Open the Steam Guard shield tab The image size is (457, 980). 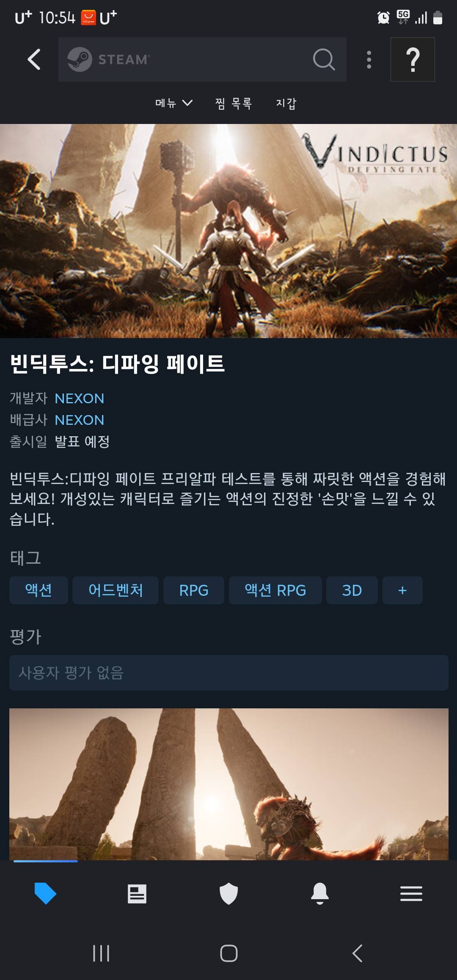(228, 894)
